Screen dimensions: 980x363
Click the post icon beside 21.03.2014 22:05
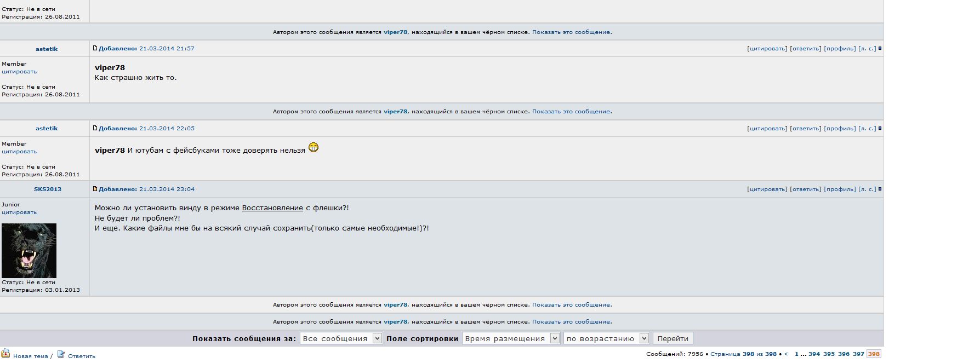(95, 128)
